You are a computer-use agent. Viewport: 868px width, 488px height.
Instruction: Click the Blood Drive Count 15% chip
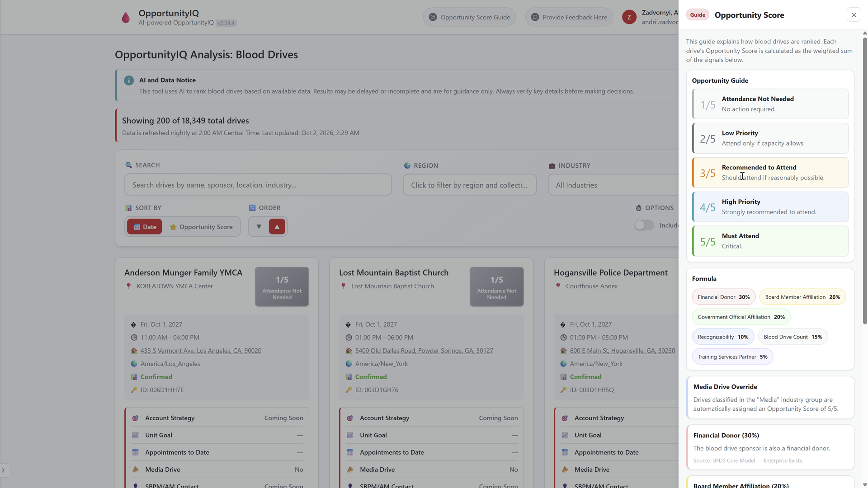793,337
